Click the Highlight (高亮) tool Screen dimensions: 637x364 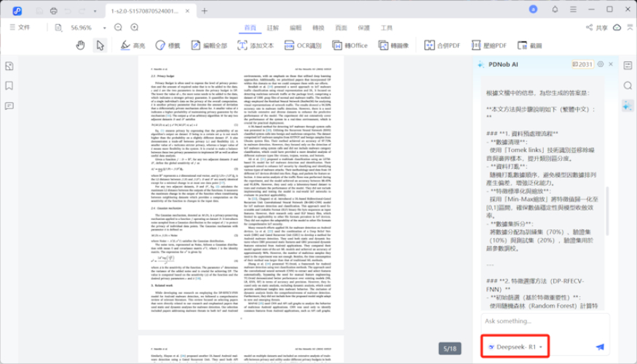click(132, 45)
